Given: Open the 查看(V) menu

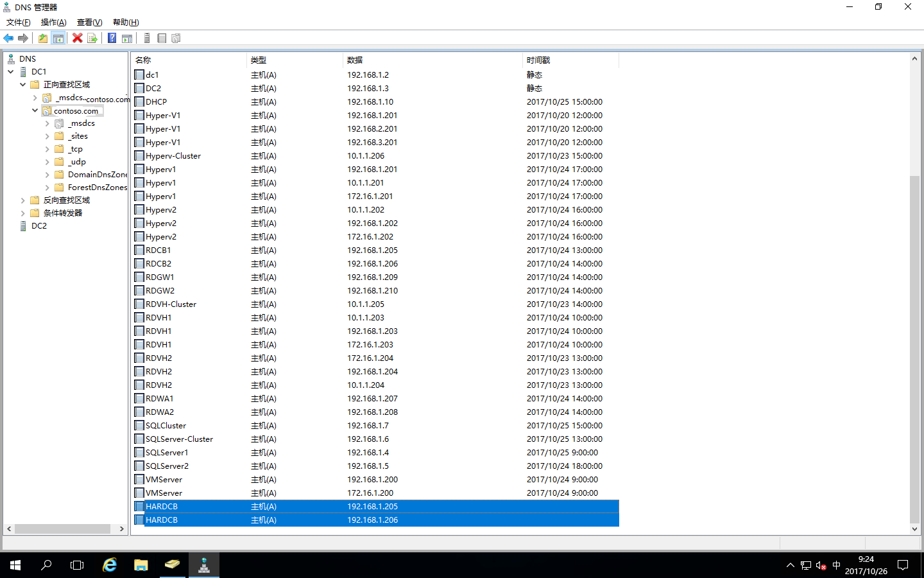Looking at the screenshot, I should pos(90,22).
